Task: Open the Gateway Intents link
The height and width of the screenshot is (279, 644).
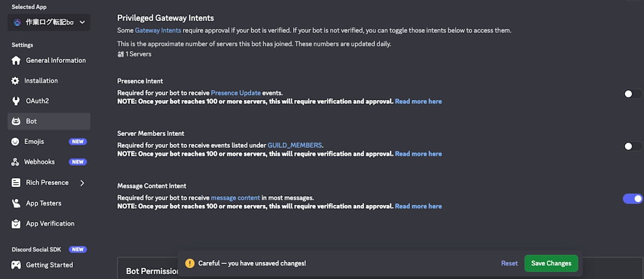Action: pyautogui.click(x=158, y=31)
